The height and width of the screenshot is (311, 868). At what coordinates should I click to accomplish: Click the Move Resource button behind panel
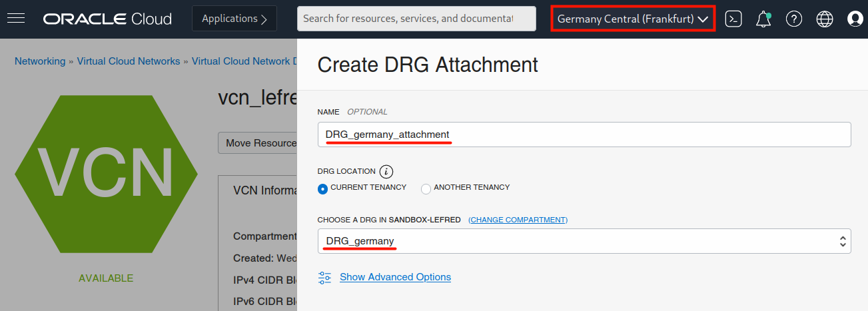point(258,143)
